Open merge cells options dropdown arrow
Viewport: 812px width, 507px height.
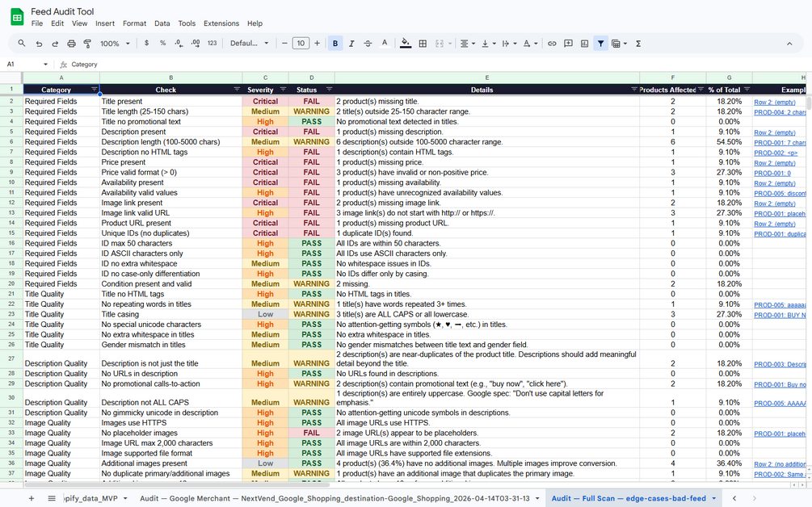pyautogui.click(x=449, y=44)
